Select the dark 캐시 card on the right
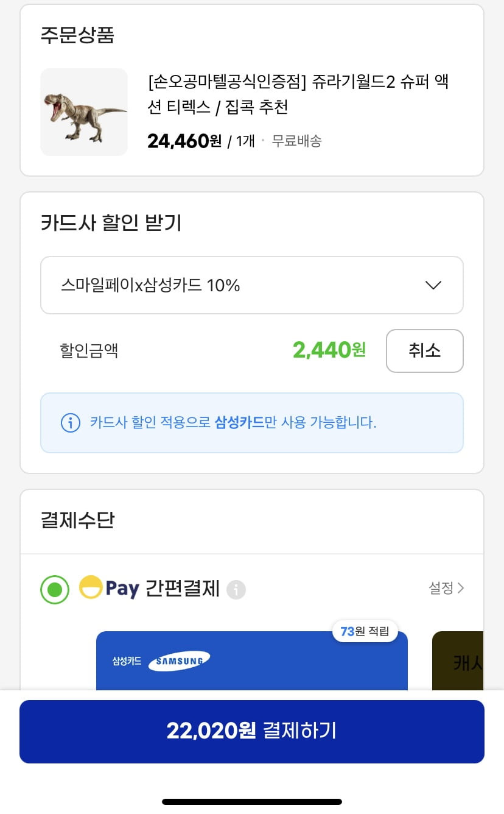The height and width of the screenshot is (814, 504). pyautogui.click(x=458, y=661)
